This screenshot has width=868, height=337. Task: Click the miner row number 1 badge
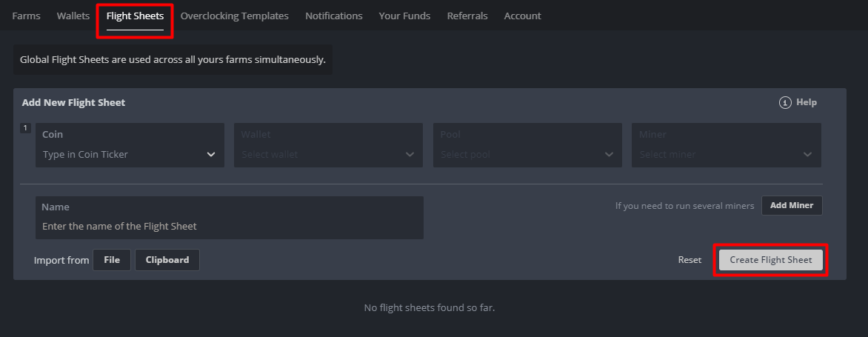(x=25, y=129)
